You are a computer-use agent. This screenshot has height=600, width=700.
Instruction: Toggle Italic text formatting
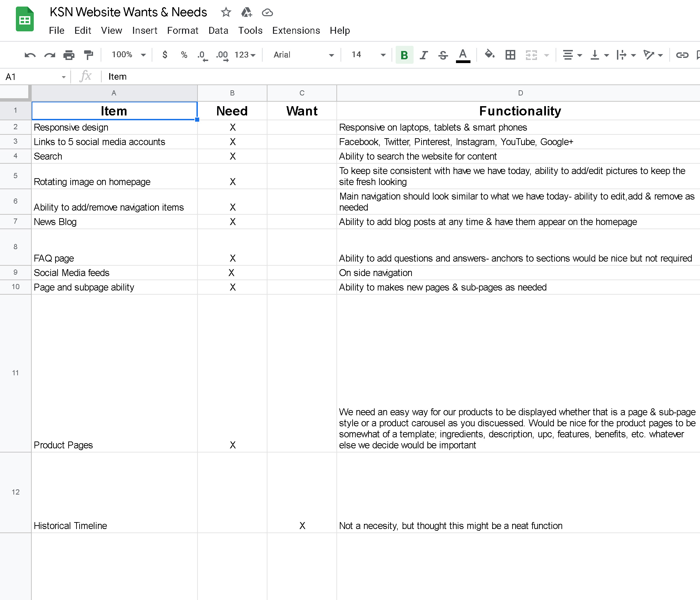424,55
